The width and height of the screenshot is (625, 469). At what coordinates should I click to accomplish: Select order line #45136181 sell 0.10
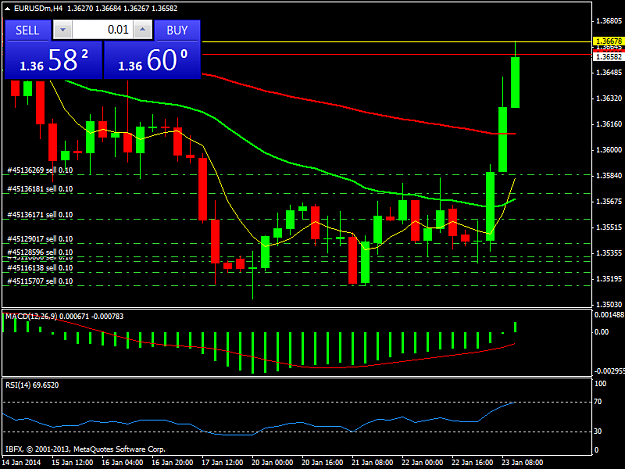(x=40, y=189)
